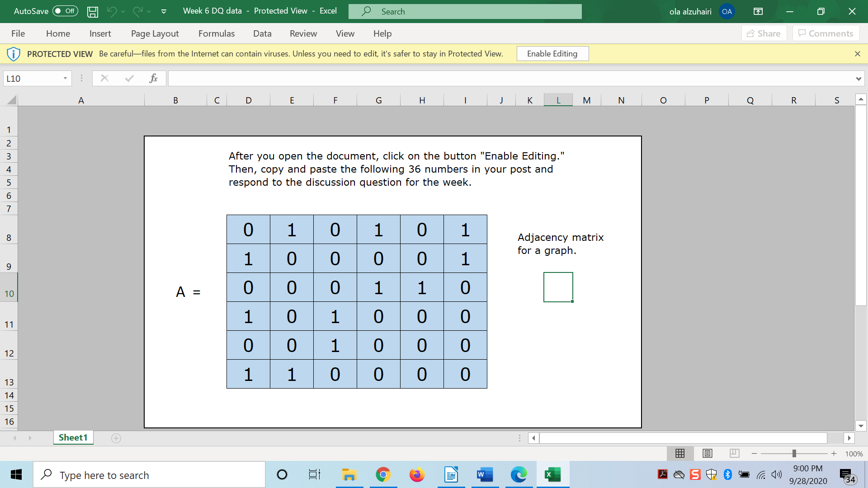Expand the formula bar with its chevron
Screen dimensions: 868x488
pyautogui.click(x=859, y=78)
